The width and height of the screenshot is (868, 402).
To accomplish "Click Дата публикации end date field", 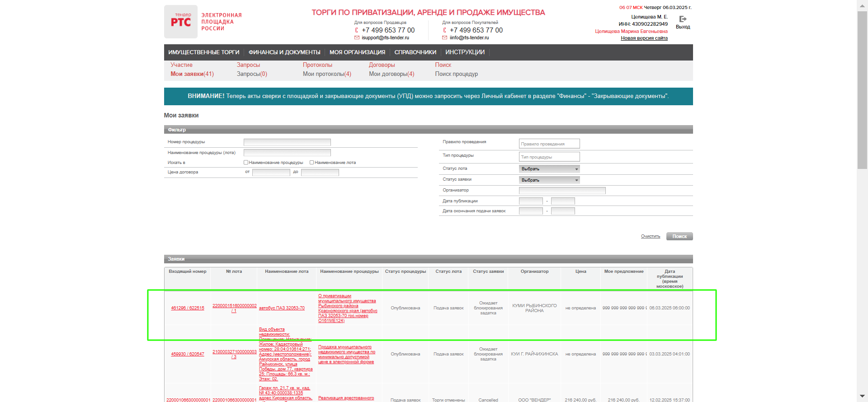I will tap(563, 201).
